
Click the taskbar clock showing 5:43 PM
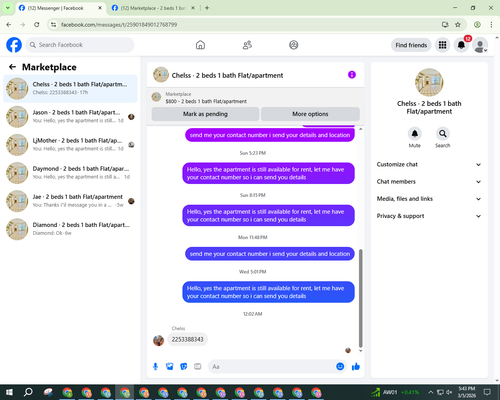pos(467,392)
